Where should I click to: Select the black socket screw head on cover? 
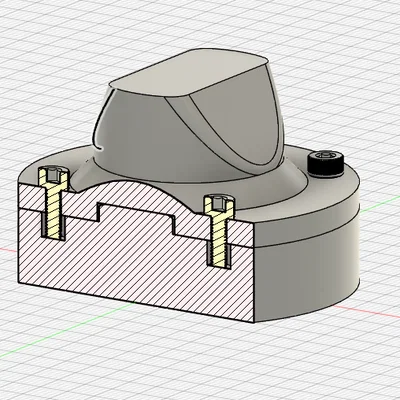pos(325,163)
